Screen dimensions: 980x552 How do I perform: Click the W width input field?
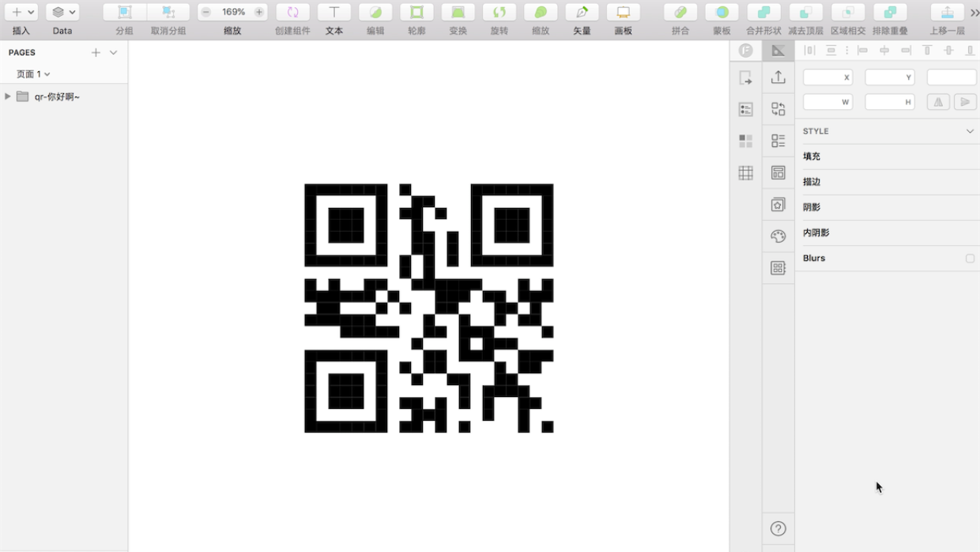[827, 102]
